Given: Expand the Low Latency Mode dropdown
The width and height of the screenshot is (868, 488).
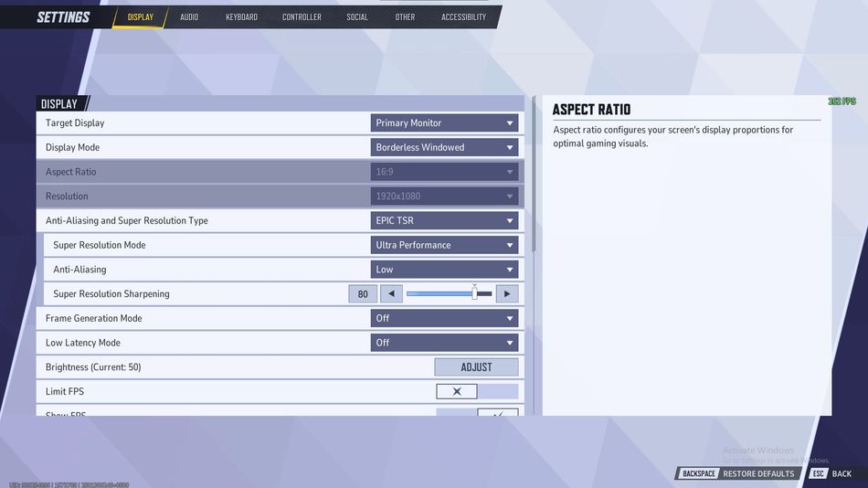Looking at the screenshot, I should [445, 343].
